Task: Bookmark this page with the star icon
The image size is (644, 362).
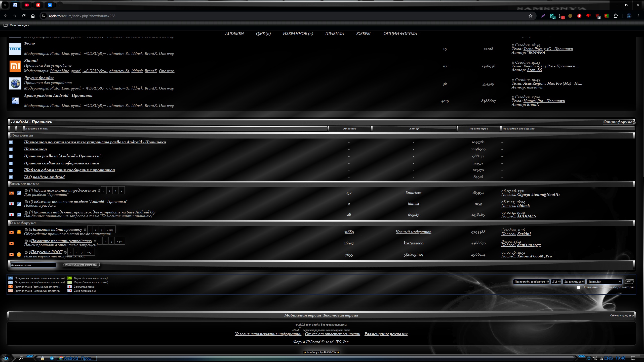Action: (x=531, y=16)
